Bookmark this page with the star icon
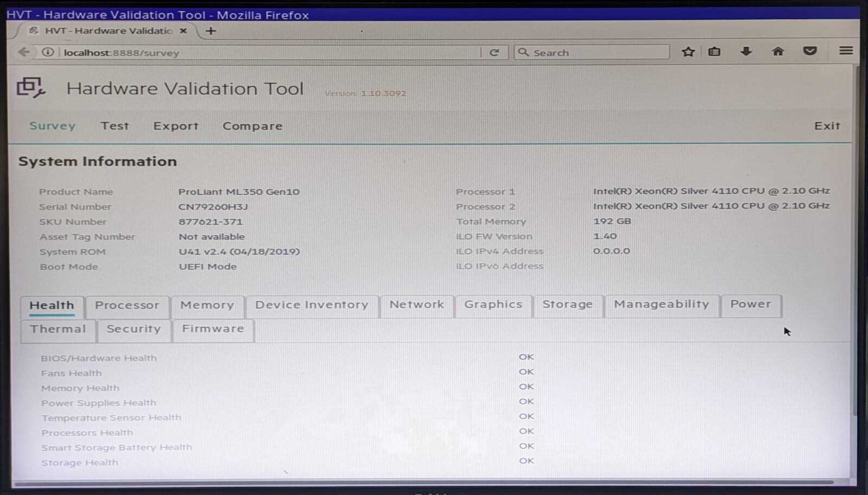The height and width of the screenshot is (495, 868). (x=688, y=52)
